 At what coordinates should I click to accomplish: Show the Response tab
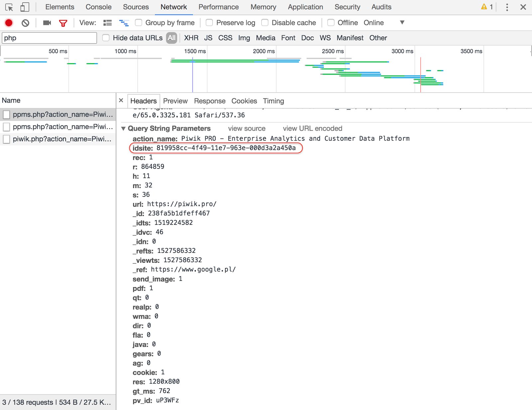click(x=210, y=101)
